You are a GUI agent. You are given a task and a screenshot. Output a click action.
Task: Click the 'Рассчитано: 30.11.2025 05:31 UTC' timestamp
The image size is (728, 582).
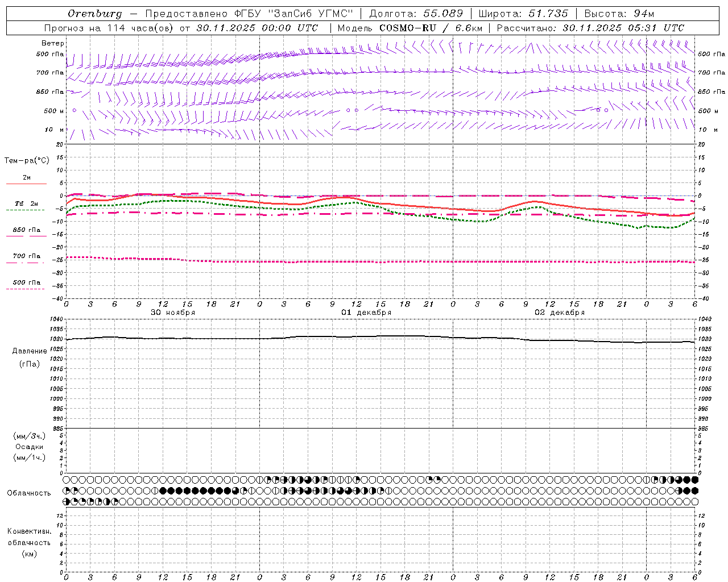tap(590, 28)
